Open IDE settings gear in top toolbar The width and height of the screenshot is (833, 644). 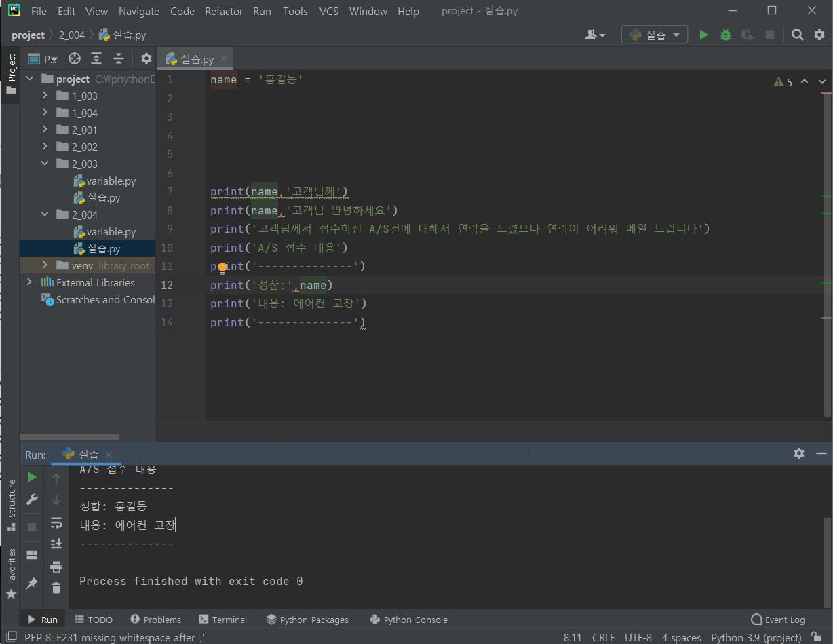(819, 35)
